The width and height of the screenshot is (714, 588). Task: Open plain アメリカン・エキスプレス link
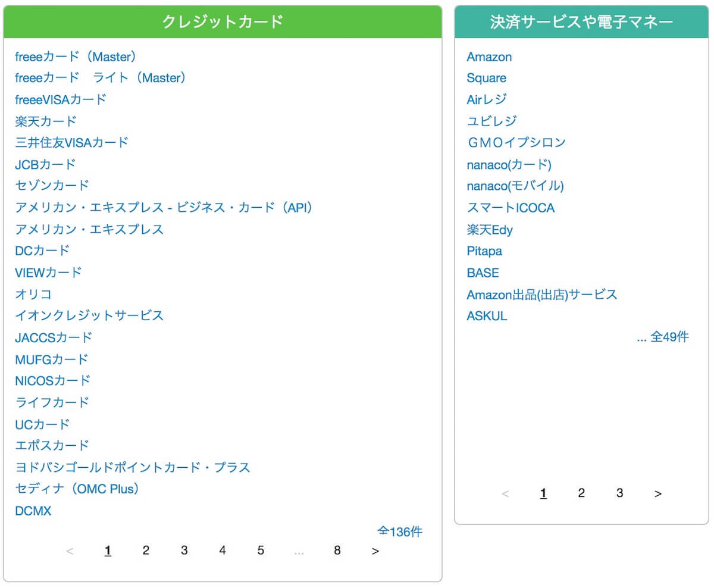(89, 229)
